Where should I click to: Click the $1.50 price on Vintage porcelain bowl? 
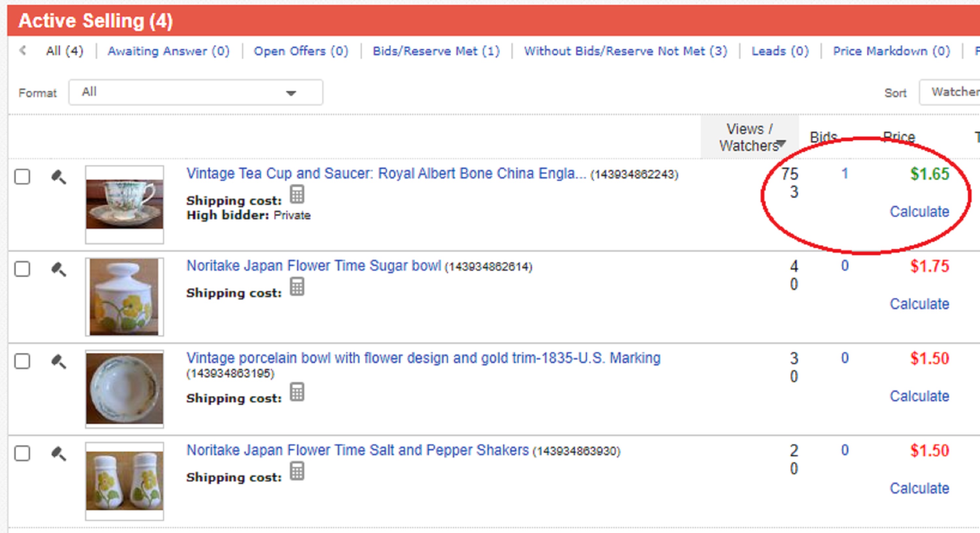point(930,358)
